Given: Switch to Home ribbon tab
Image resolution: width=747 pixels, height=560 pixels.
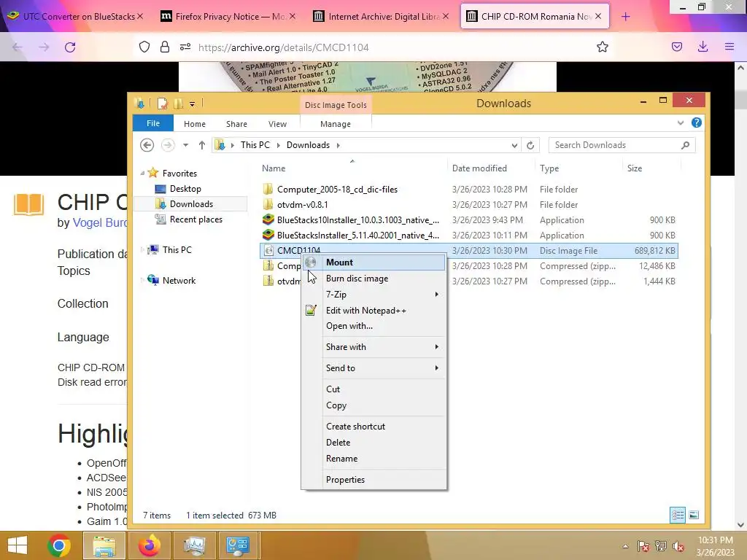Looking at the screenshot, I should click(x=194, y=124).
